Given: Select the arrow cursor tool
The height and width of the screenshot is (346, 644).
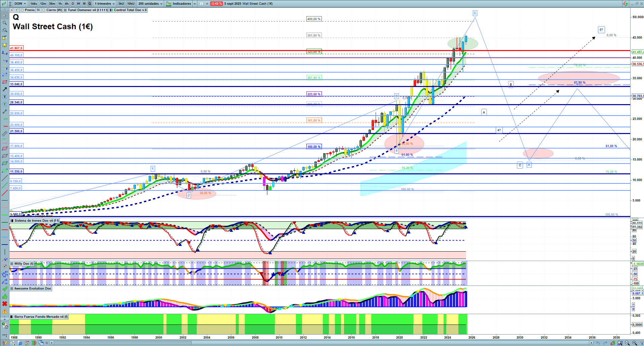Looking at the screenshot, I should [4, 15].
